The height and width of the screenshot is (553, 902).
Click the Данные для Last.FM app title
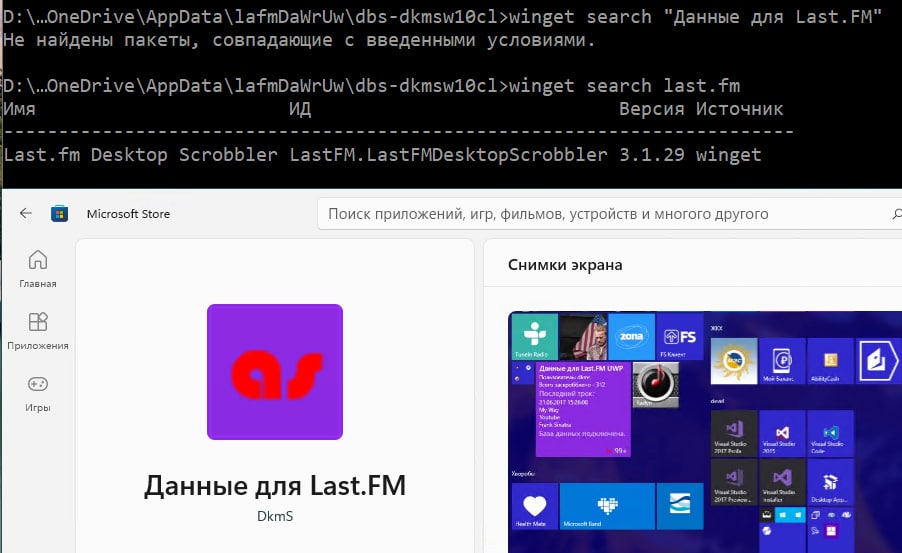275,486
